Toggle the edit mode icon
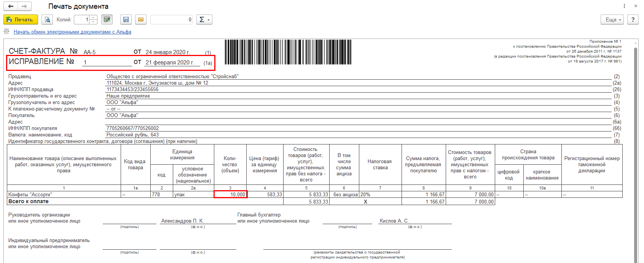 107,19
